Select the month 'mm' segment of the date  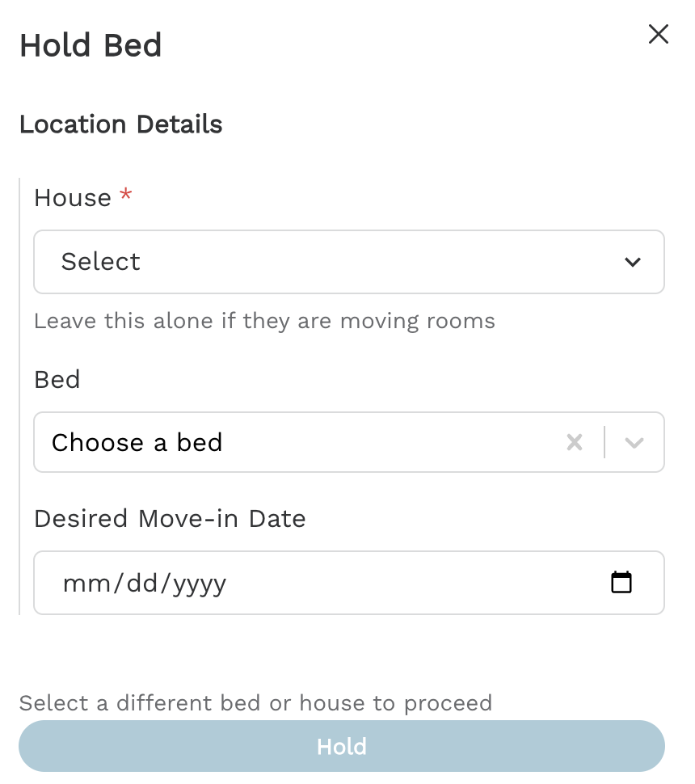(x=78, y=583)
